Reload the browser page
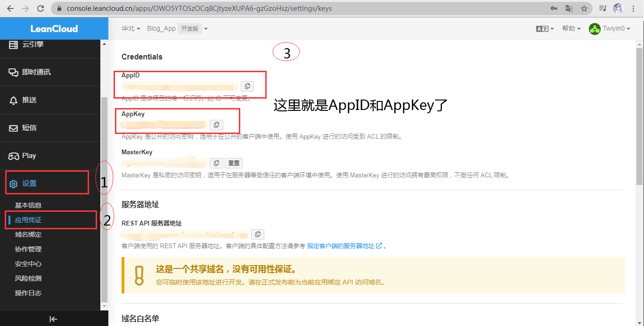Image resolution: width=644 pixels, height=326 pixels. [41, 8]
